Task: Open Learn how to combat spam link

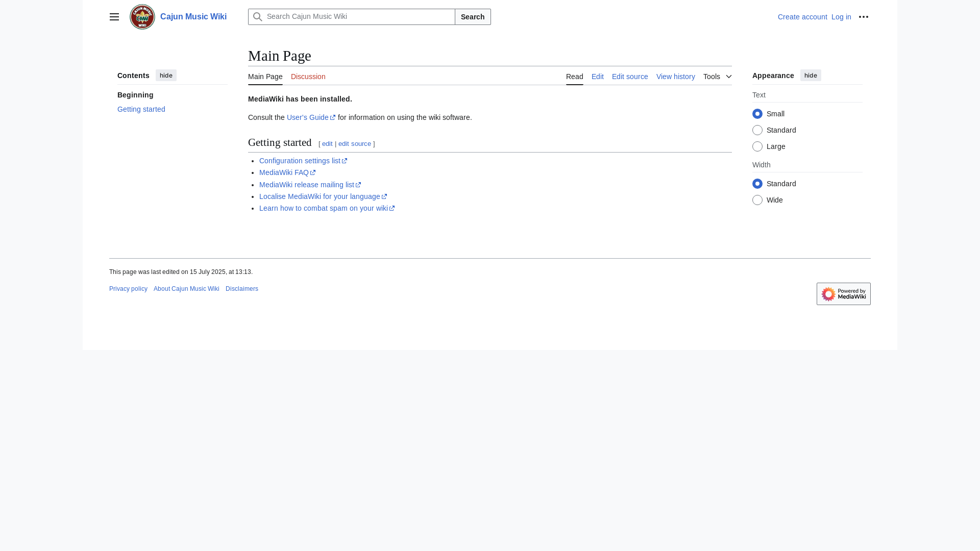Action: (x=327, y=208)
